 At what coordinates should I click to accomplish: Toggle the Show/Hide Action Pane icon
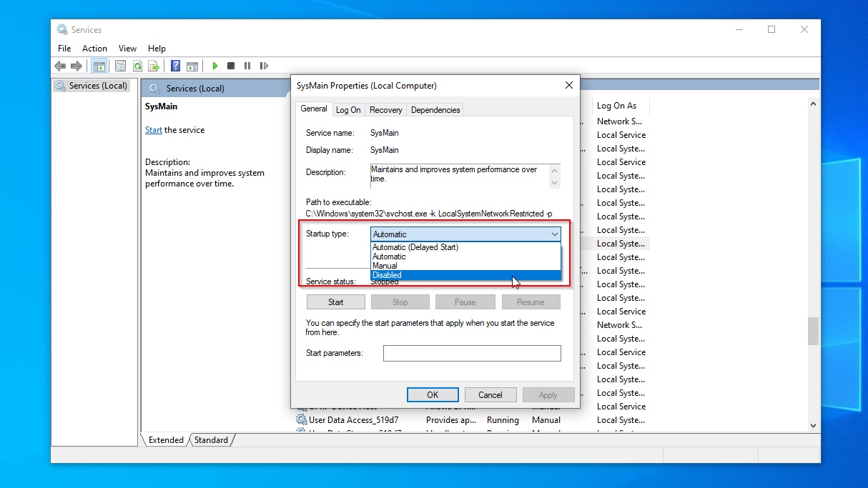[192, 66]
